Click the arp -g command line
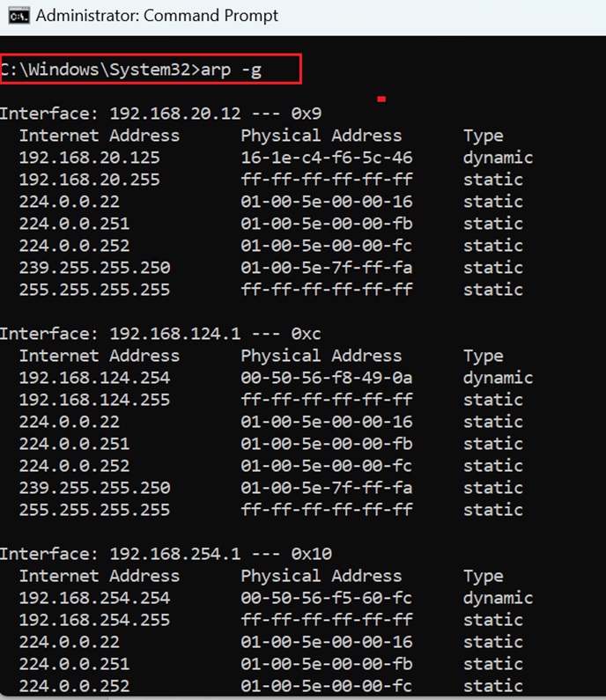The height and width of the screenshot is (700, 606). tap(131, 70)
